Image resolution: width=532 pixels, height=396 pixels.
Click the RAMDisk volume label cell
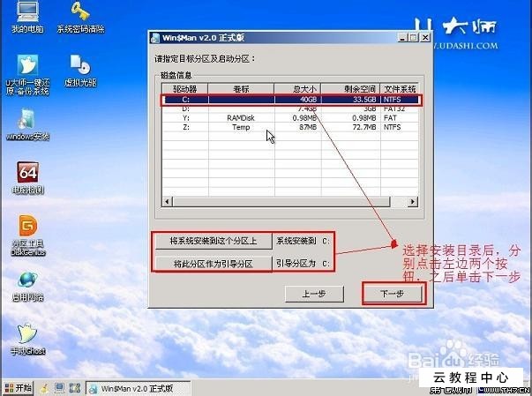click(x=241, y=118)
